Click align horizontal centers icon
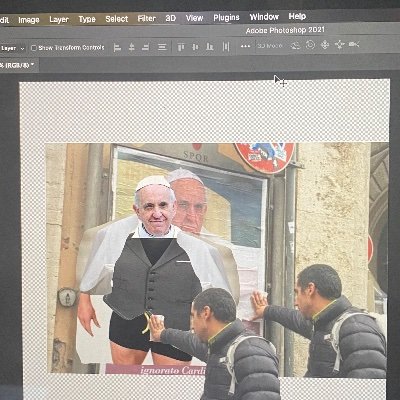Viewport: 400px width, 400px height. [x=132, y=47]
